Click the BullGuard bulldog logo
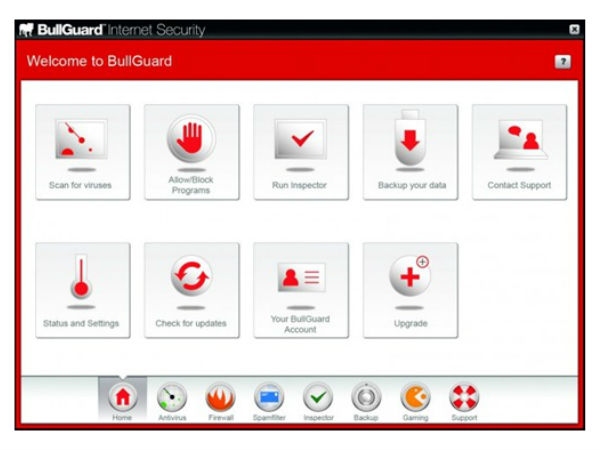This screenshot has width=600, height=450. click(26, 30)
